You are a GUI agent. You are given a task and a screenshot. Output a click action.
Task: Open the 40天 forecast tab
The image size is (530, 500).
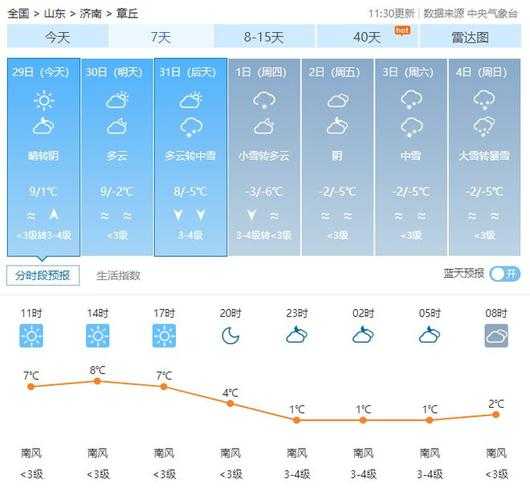coord(367,36)
